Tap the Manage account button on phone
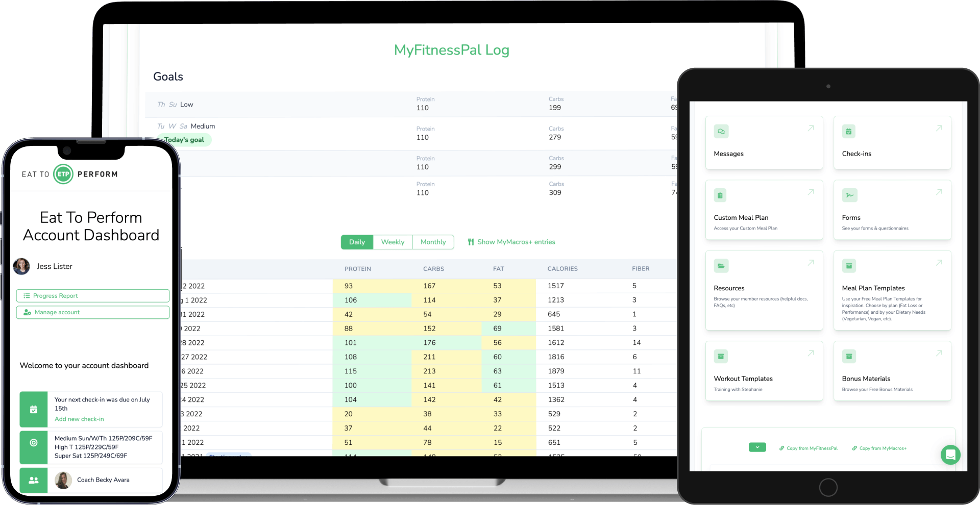 93,312
